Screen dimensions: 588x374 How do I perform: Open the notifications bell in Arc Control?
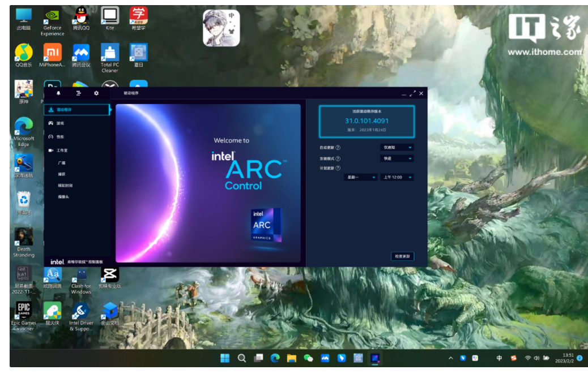(x=58, y=93)
